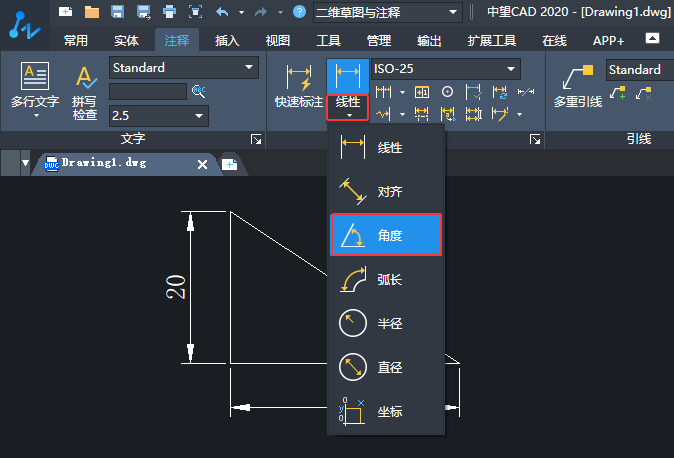Create a new drawing from quick access toolbar

(x=65, y=12)
